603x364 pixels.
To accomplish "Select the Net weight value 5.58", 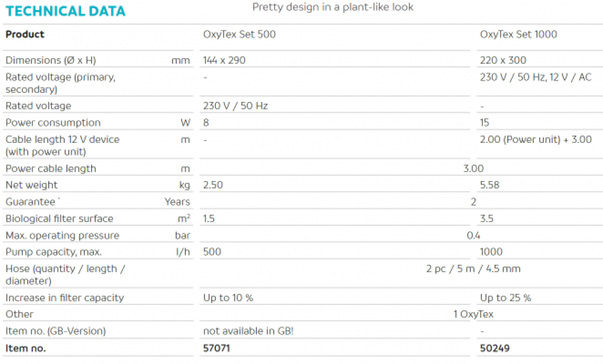I will [489, 185].
